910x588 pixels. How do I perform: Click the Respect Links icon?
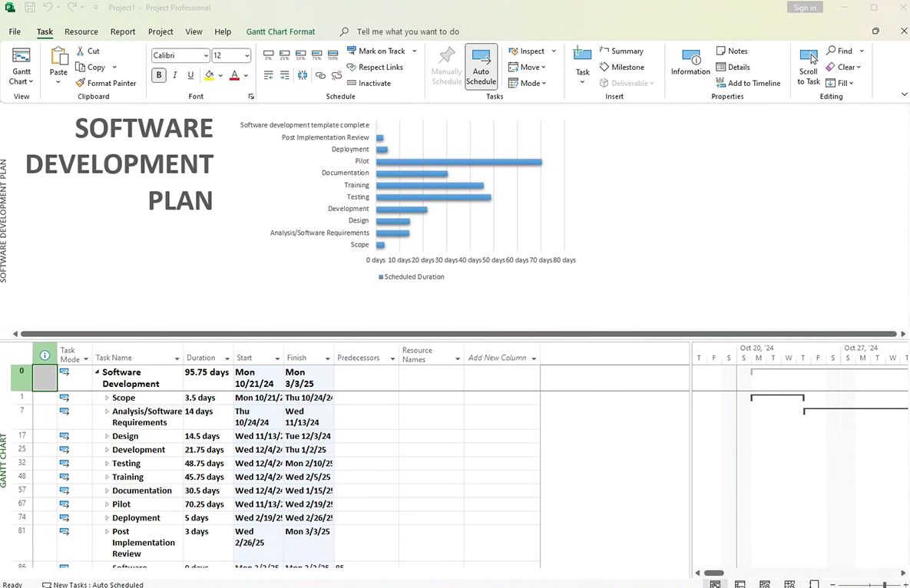click(x=352, y=67)
